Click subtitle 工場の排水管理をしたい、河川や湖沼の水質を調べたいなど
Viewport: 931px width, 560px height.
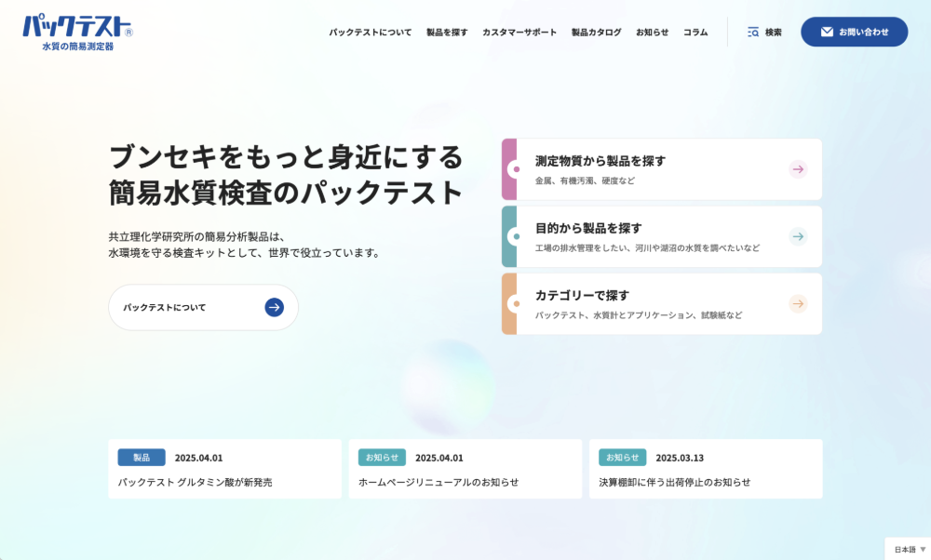click(x=647, y=248)
